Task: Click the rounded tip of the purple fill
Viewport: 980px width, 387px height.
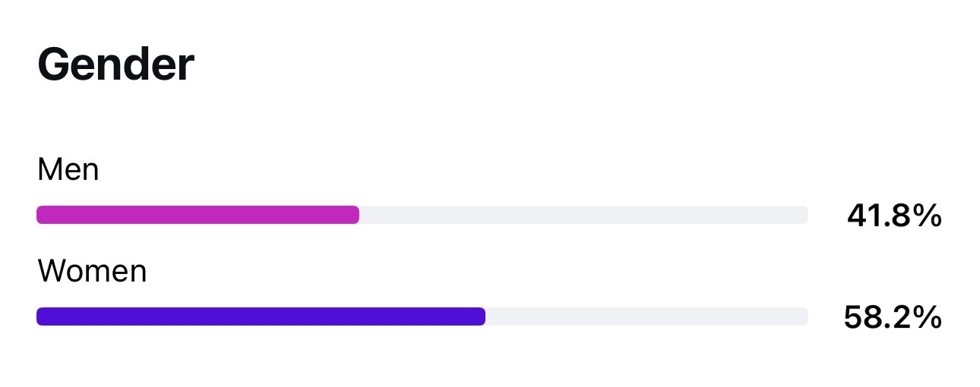Action: pyautogui.click(x=480, y=316)
